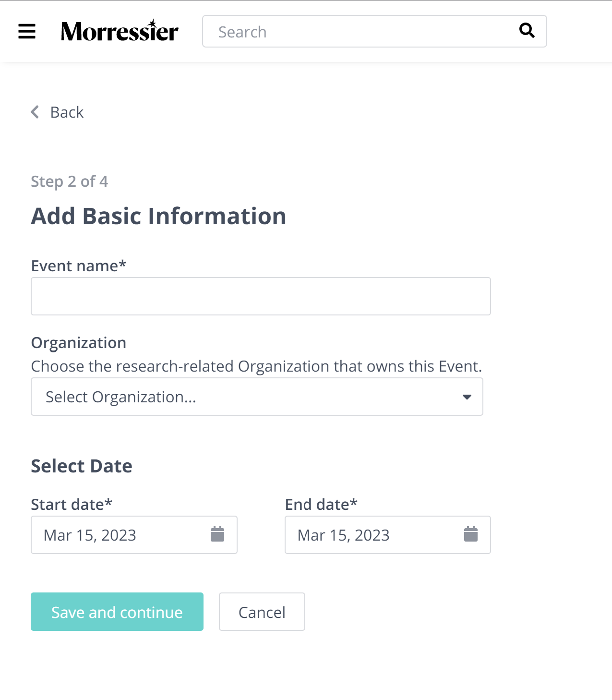Click into the Event name field
This screenshot has height=700, width=612.
261,296
